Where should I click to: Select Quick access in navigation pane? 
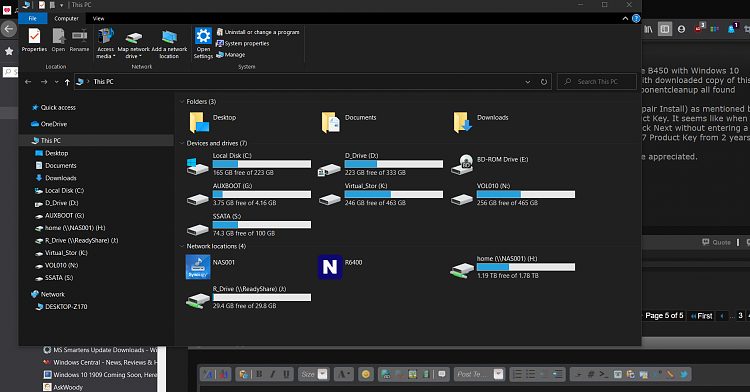[53, 108]
